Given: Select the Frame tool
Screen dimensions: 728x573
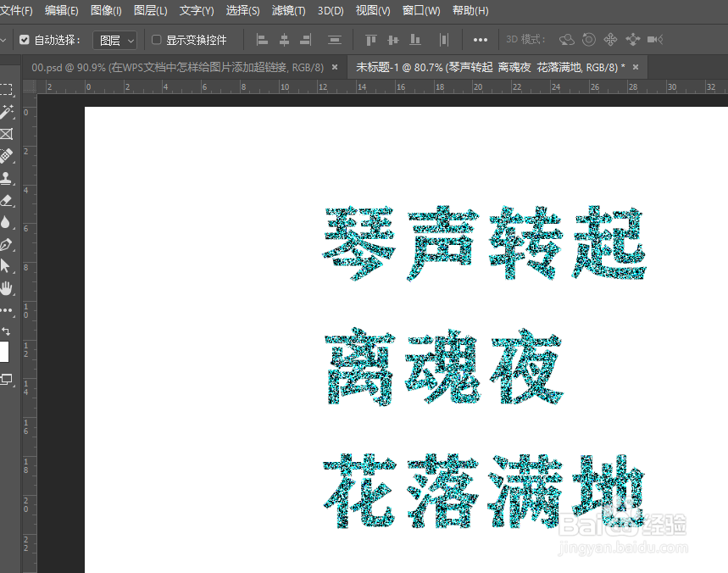Looking at the screenshot, I should coord(7,134).
